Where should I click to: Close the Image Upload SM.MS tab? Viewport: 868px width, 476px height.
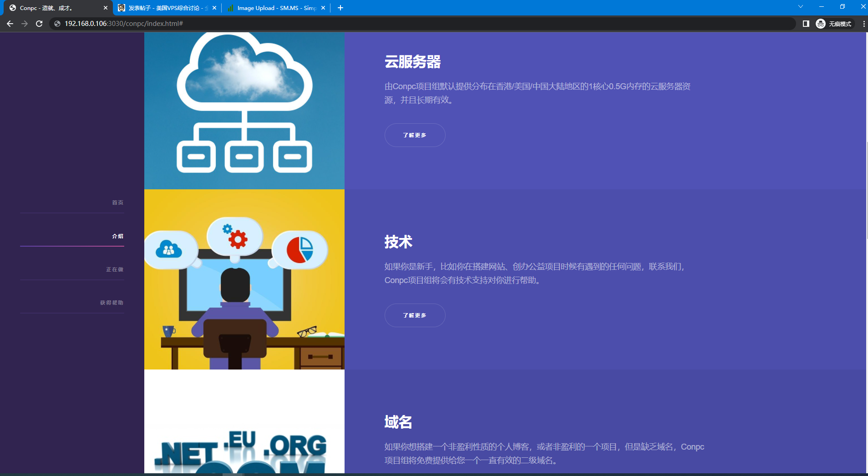click(323, 8)
